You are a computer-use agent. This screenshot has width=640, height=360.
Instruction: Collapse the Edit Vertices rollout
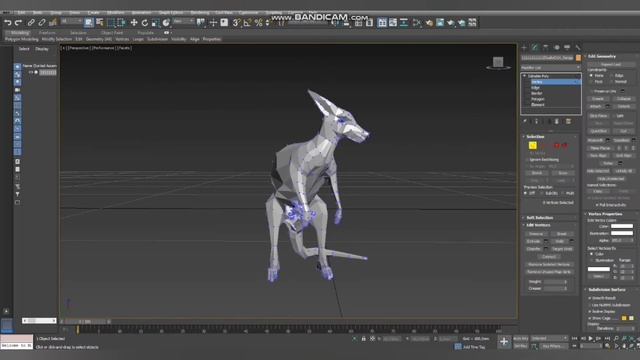(x=538, y=225)
